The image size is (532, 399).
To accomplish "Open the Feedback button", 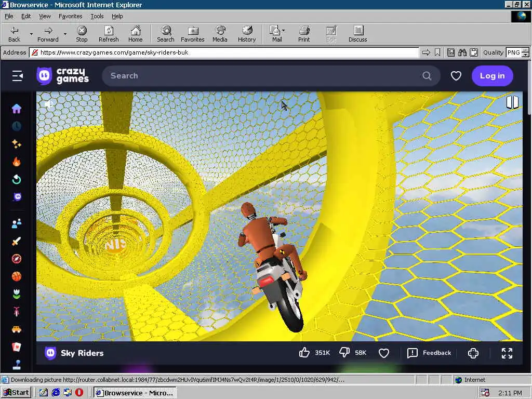I will [x=429, y=353].
